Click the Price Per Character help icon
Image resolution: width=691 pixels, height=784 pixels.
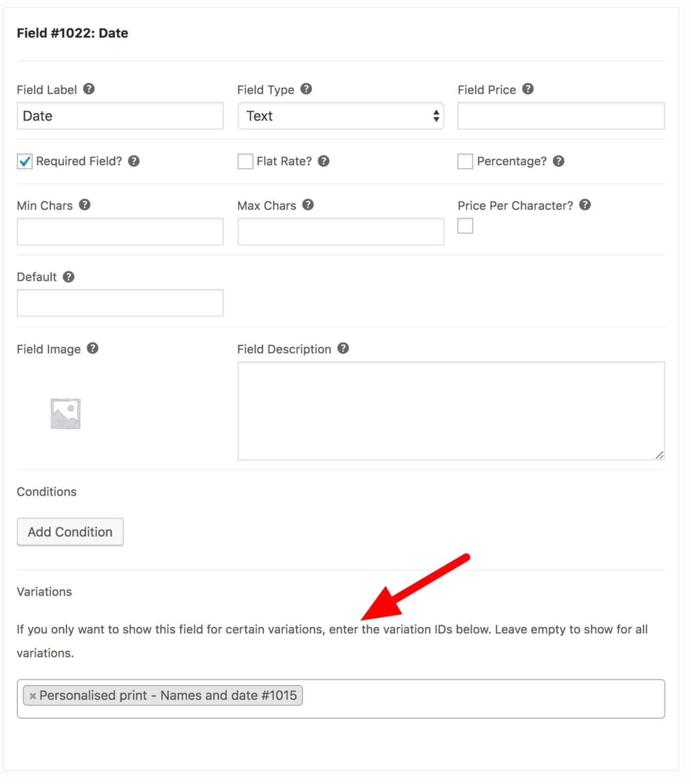[585, 205]
